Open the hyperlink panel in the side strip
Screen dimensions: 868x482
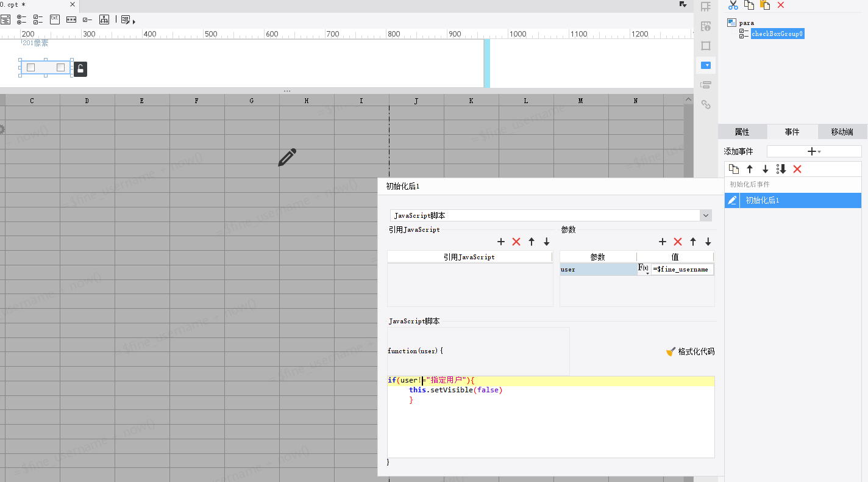point(706,104)
